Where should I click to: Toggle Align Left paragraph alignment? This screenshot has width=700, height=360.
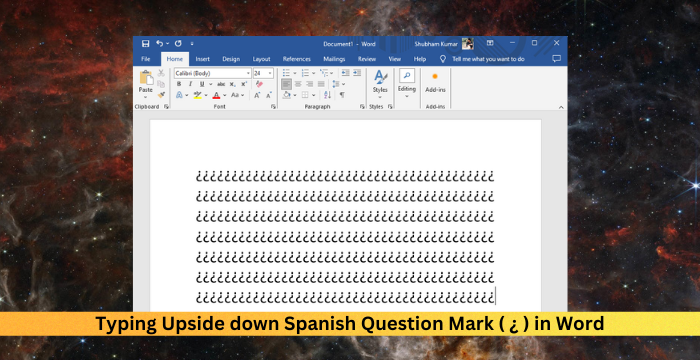(x=286, y=84)
